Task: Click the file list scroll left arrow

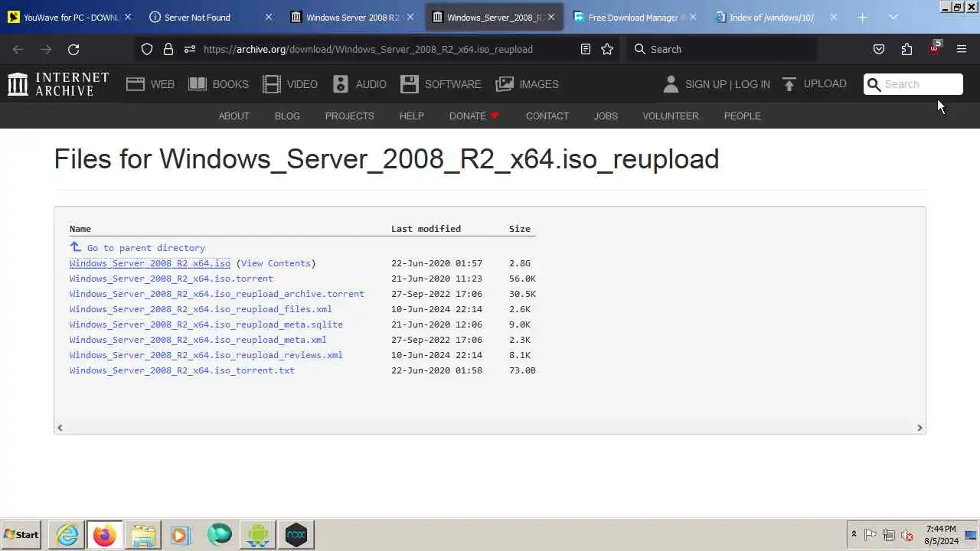Action: (x=60, y=428)
